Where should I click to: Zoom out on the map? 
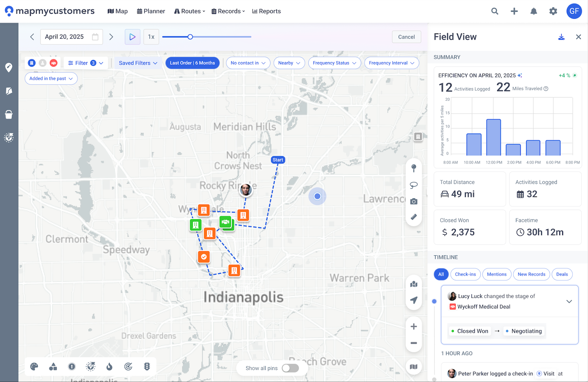[x=414, y=343]
